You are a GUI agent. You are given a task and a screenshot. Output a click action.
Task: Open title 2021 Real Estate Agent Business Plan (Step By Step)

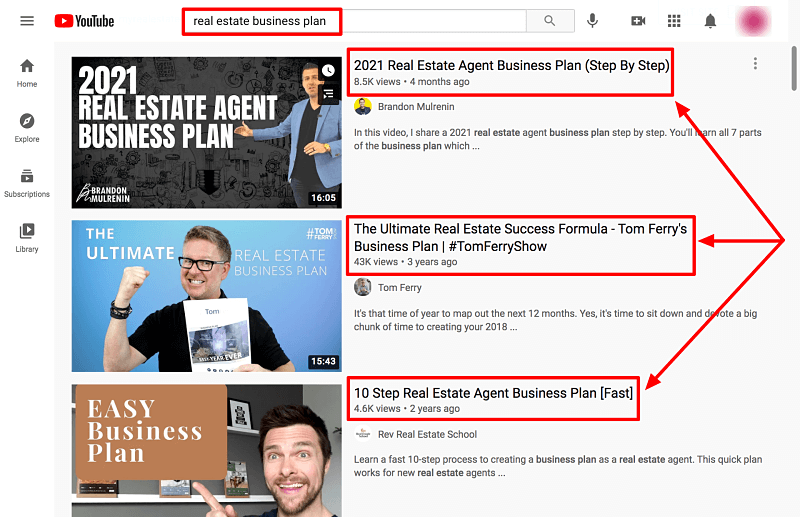click(x=512, y=65)
